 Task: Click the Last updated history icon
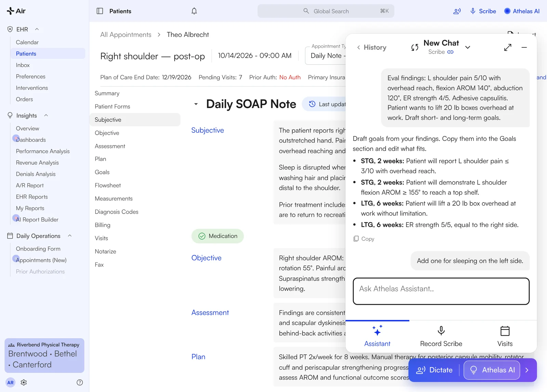312,104
